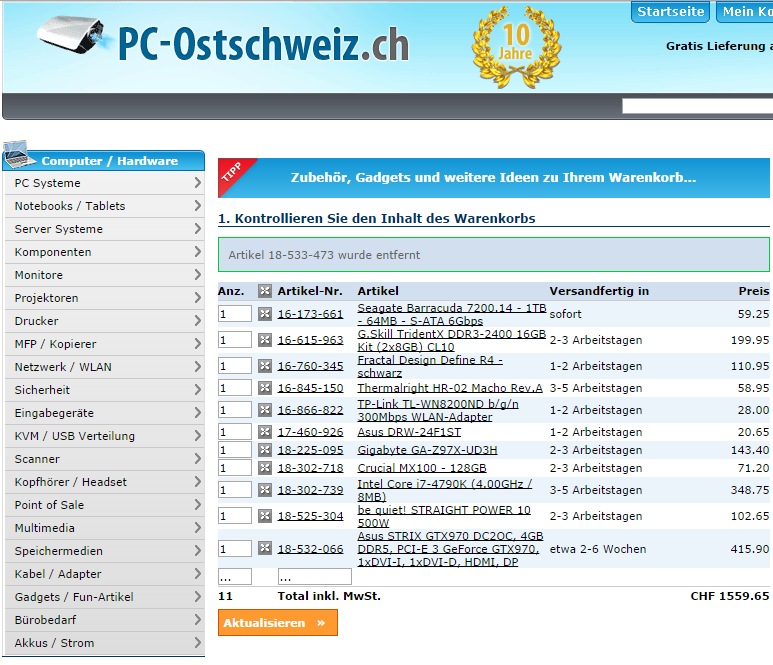Remove article 18-302-739 with its X icon

click(x=265, y=490)
